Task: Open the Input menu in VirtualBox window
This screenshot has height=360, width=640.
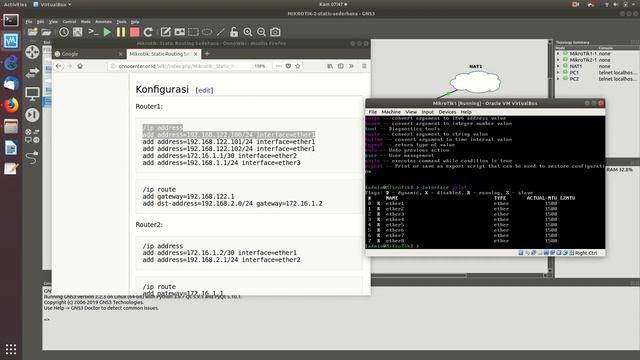Action: (x=428, y=112)
